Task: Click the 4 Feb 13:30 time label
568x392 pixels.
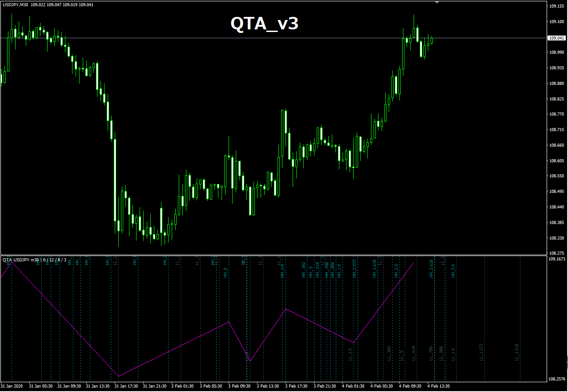Action: tap(439, 386)
